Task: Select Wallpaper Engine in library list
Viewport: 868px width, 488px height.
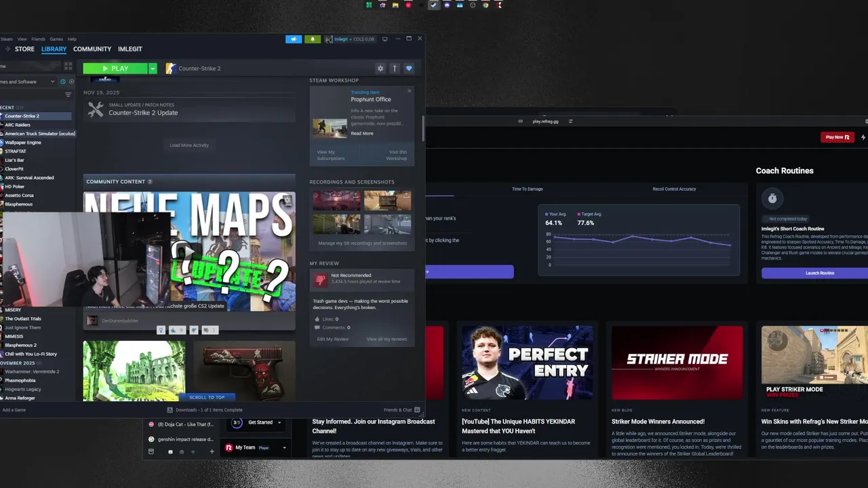Action: tap(23, 142)
